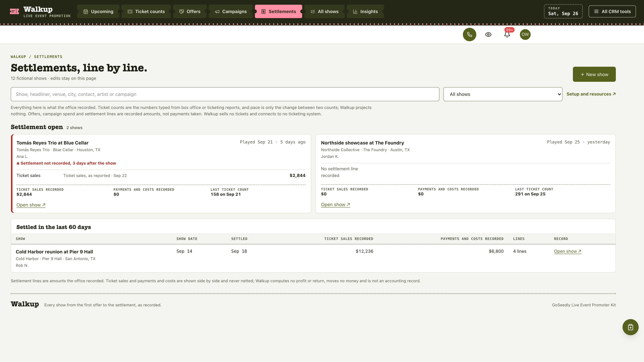Open the Campaigns tab
Screen dimensions: 644x362
click(231, 12)
